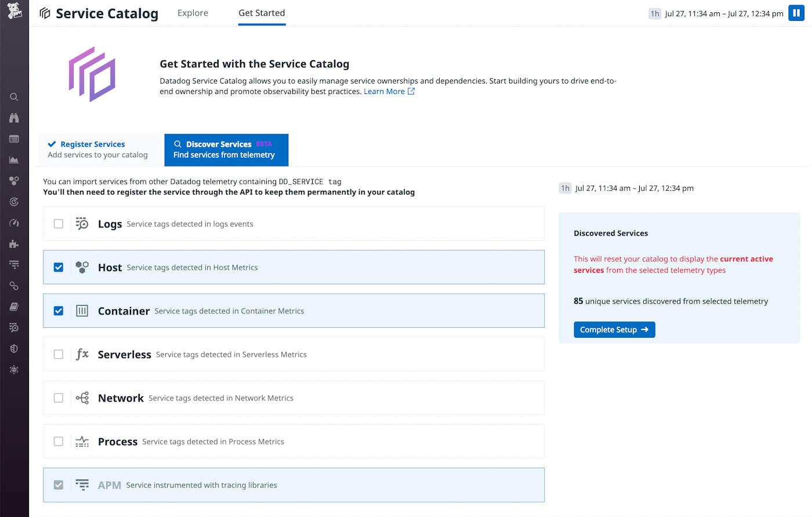
Task: Click the Serverless fx icon
Action: (x=82, y=354)
